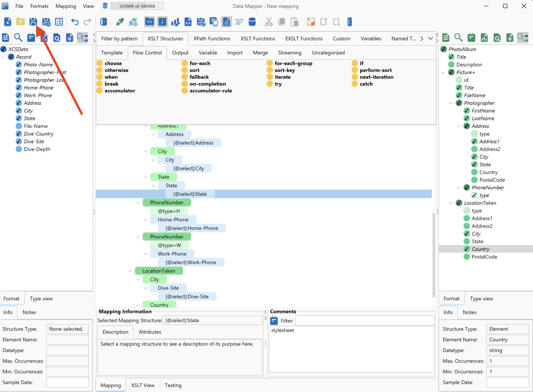Click the move up arrow toolbar icon
This screenshot has width=533, height=392.
[x=324, y=22]
